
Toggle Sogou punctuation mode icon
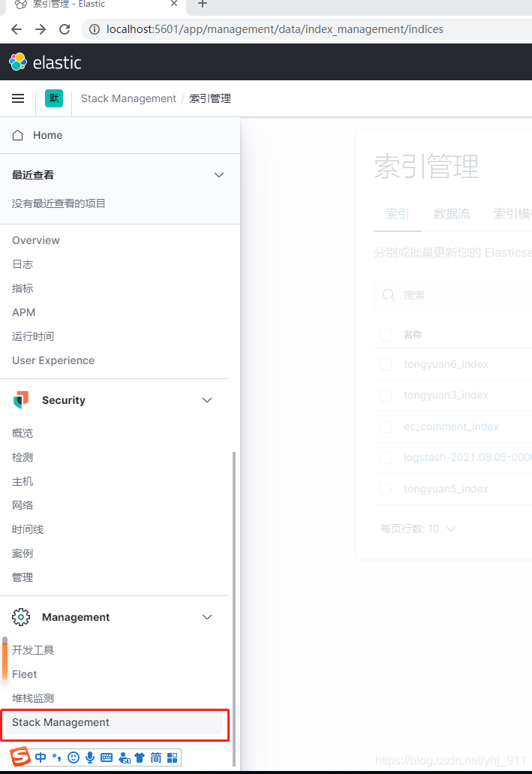57,757
